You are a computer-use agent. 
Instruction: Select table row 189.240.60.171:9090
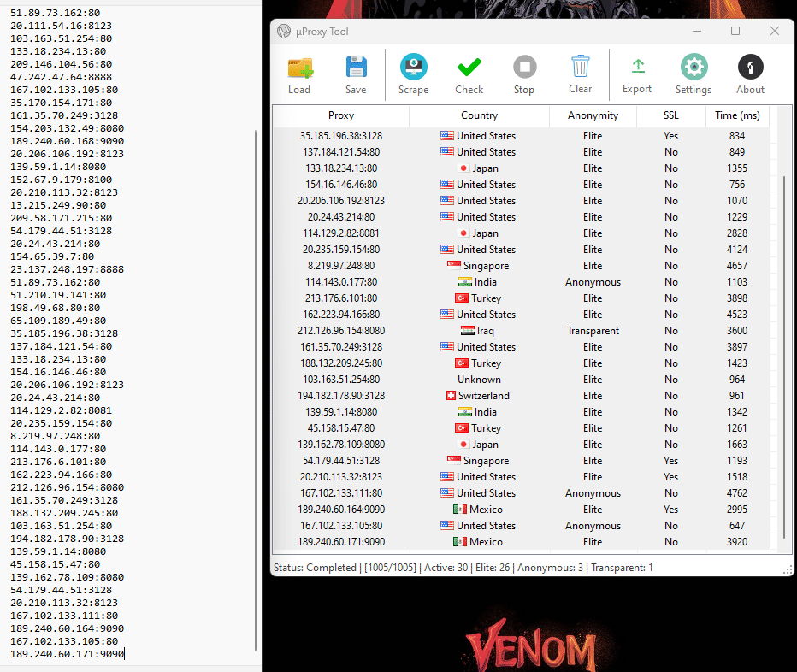click(522, 542)
